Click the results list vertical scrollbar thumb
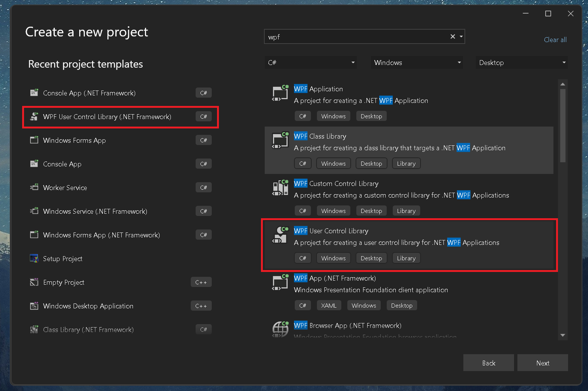This screenshot has width=588, height=391. [x=562, y=125]
